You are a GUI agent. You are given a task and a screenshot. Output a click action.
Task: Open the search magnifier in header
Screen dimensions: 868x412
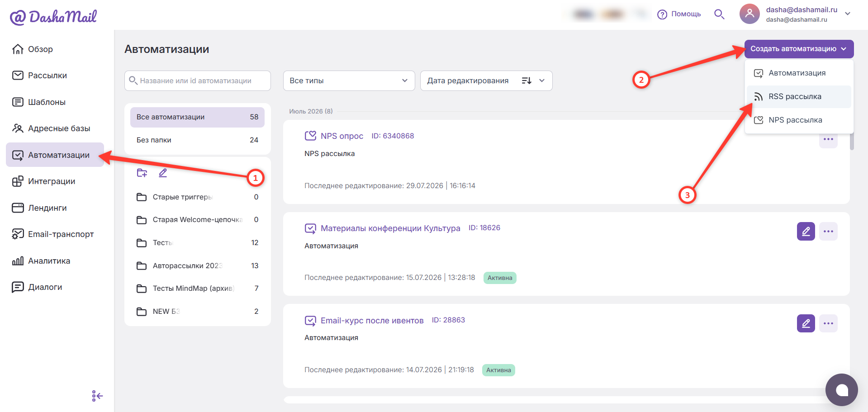tap(719, 14)
